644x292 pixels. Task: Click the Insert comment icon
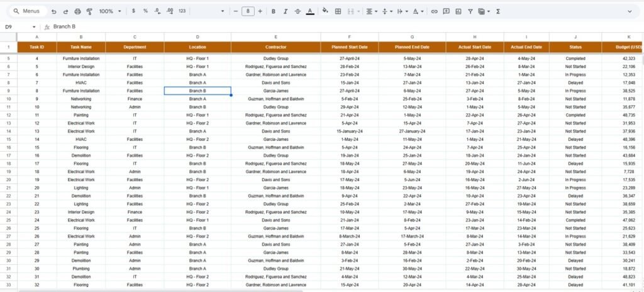click(x=446, y=11)
